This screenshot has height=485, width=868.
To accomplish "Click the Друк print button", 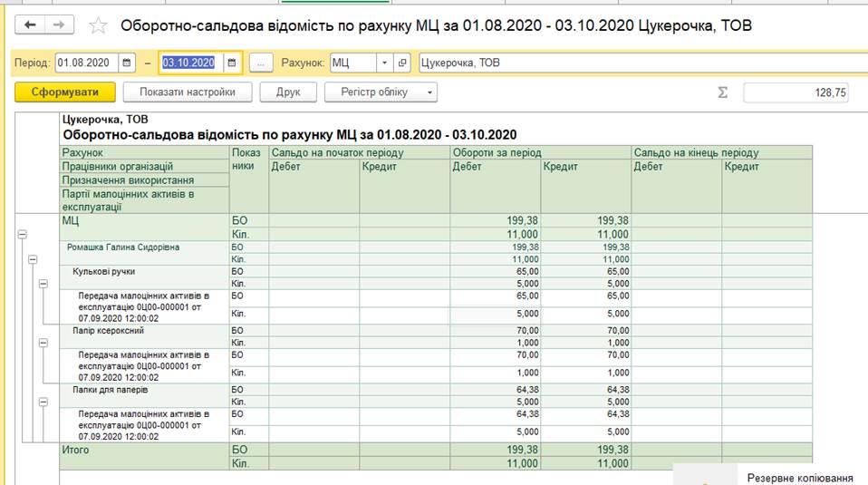I will pyautogui.click(x=287, y=92).
